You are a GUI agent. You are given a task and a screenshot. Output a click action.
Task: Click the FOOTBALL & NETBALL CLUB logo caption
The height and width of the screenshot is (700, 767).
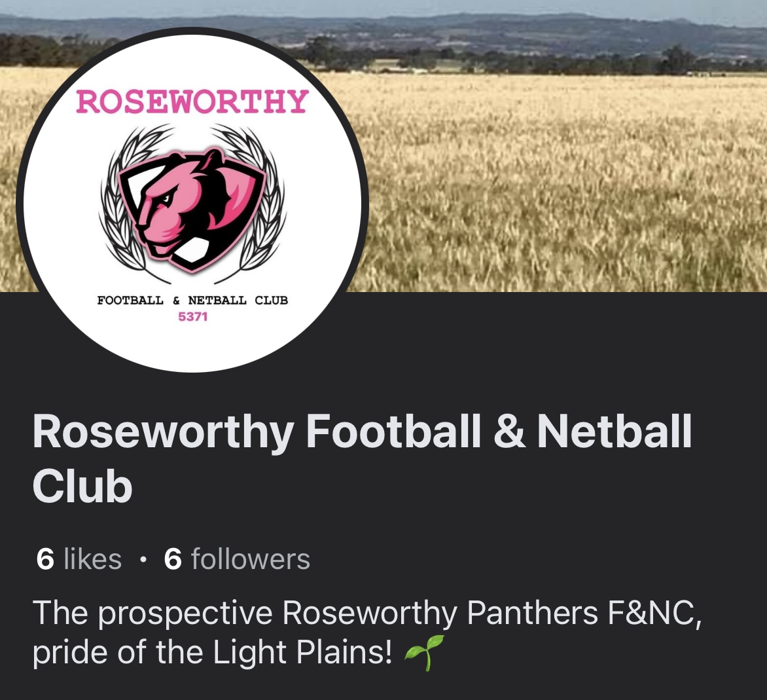tap(192, 300)
